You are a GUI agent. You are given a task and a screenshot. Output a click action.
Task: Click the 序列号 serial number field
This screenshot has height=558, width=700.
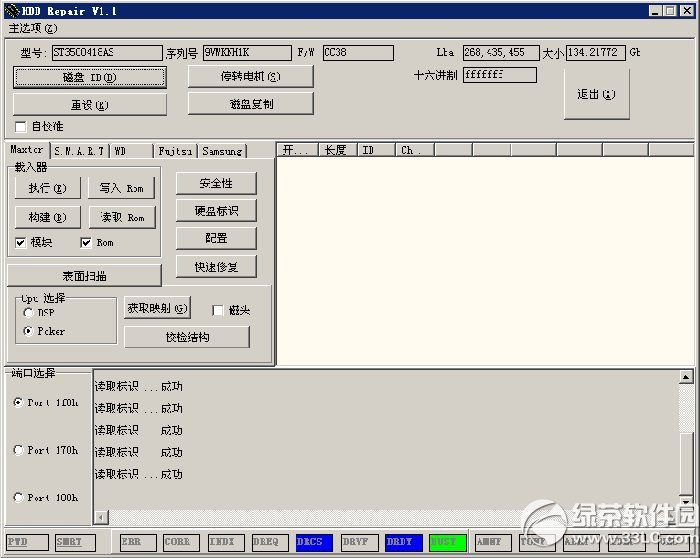point(247,53)
